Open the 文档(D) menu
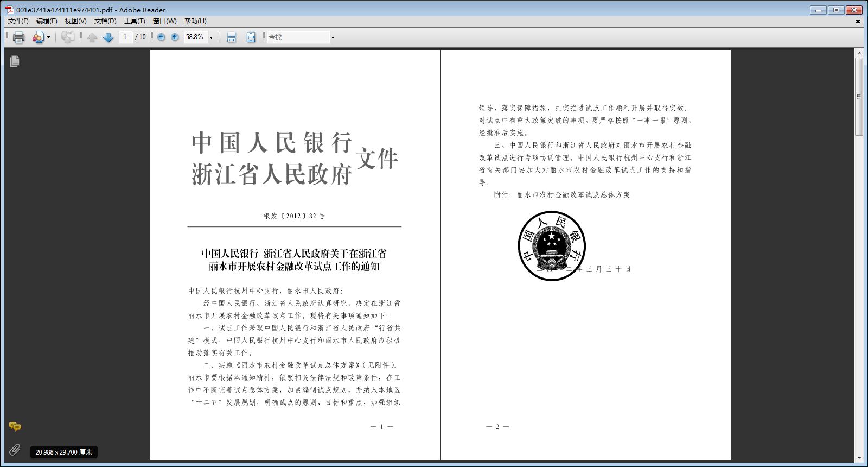Screen dimensions: 868x467 click(x=105, y=21)
